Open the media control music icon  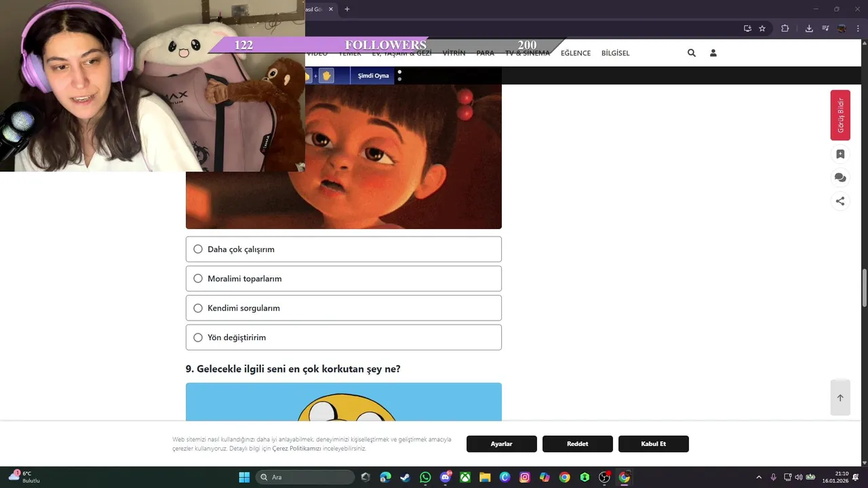coord(825,28)
